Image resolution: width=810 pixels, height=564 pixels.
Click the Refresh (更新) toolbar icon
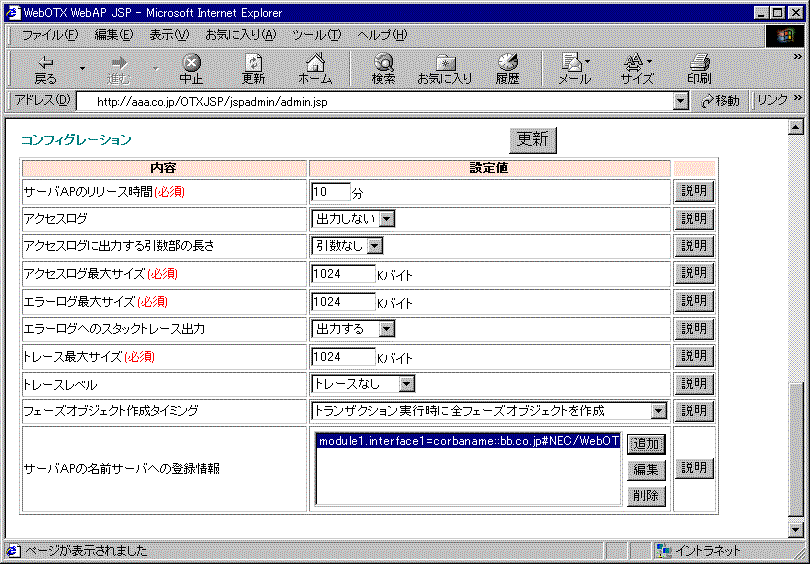pyautogui.click(x=254, y=69)
